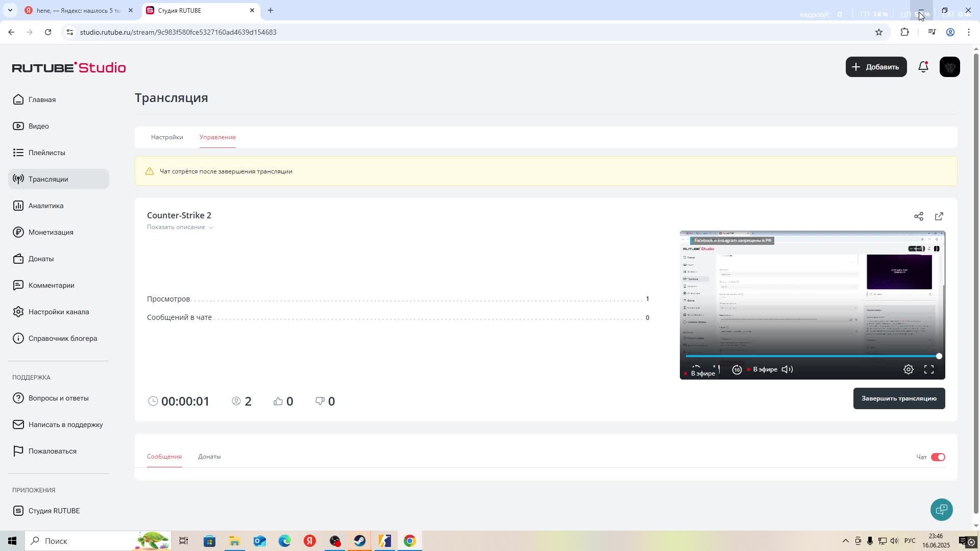Open Вопросы и ответы support link

click(51, 398)
